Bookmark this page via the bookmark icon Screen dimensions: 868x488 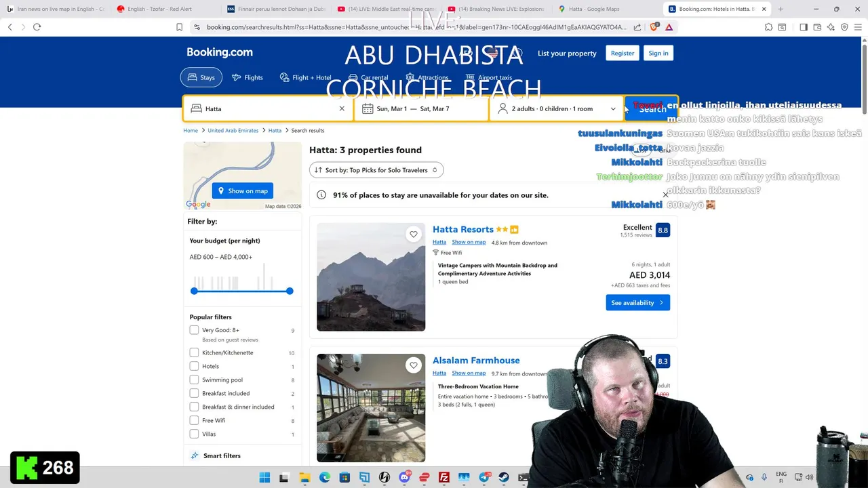[x=179, y=27]
